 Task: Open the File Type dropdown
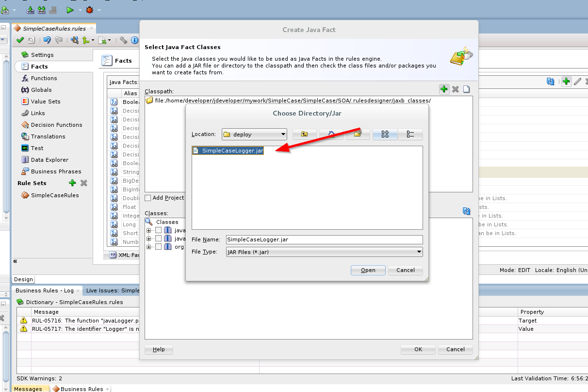tap(324, 252)
